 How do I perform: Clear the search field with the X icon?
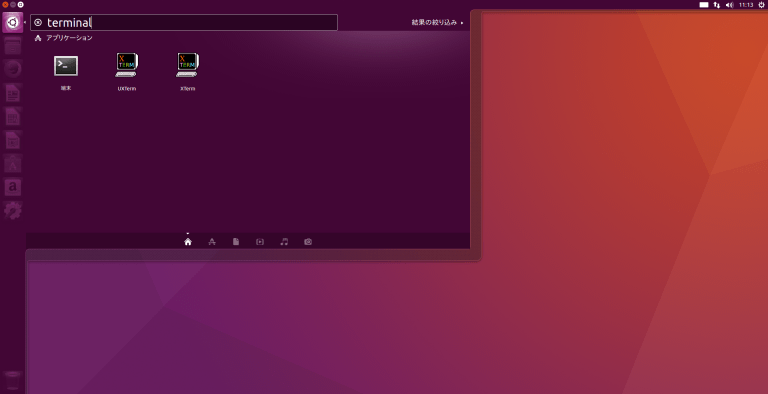pyautogui.click(x=38, y=23)
